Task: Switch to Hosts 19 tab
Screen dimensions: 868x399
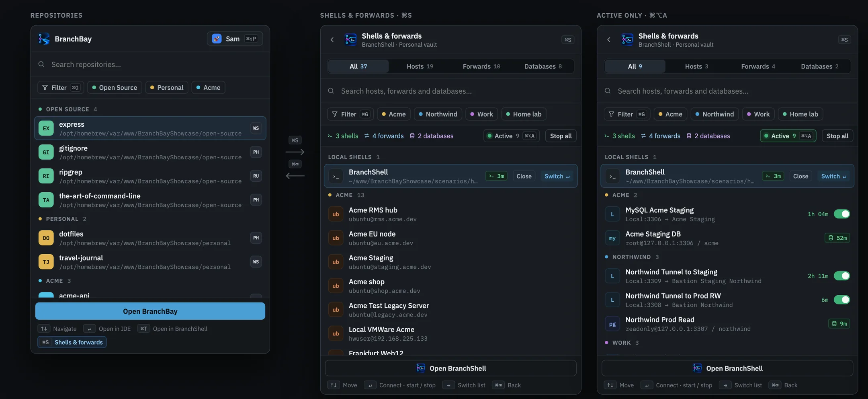Action: coord(420,66)
